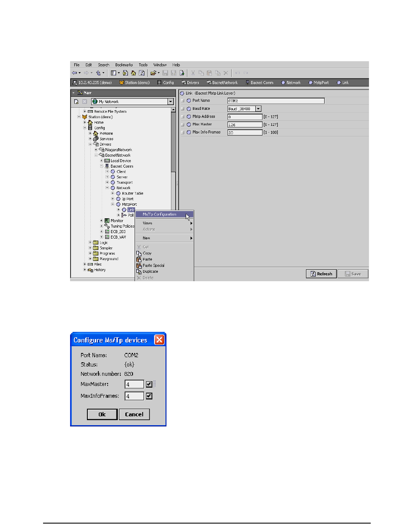This screenshot has height=532, width=401.
Task: Select the Transport tree item
Action: click(124, 182)
